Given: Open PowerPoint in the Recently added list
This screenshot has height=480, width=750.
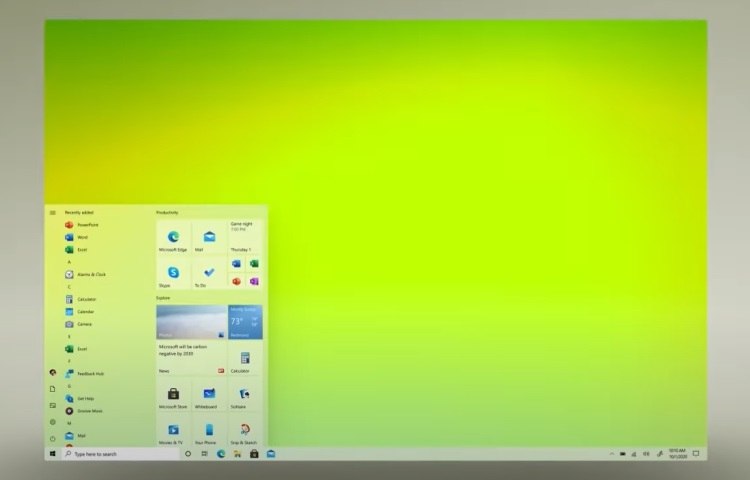Looking at the screenshot, I should point(82,225).
